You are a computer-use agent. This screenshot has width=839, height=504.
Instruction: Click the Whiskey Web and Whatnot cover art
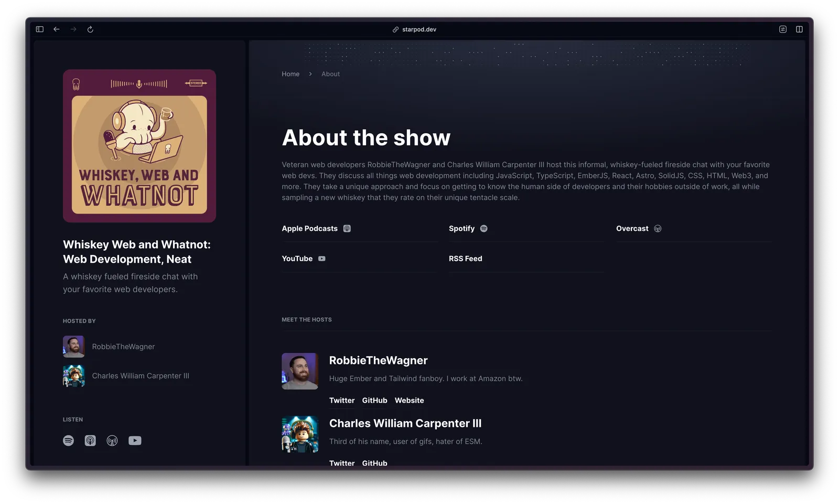(139, 146)
